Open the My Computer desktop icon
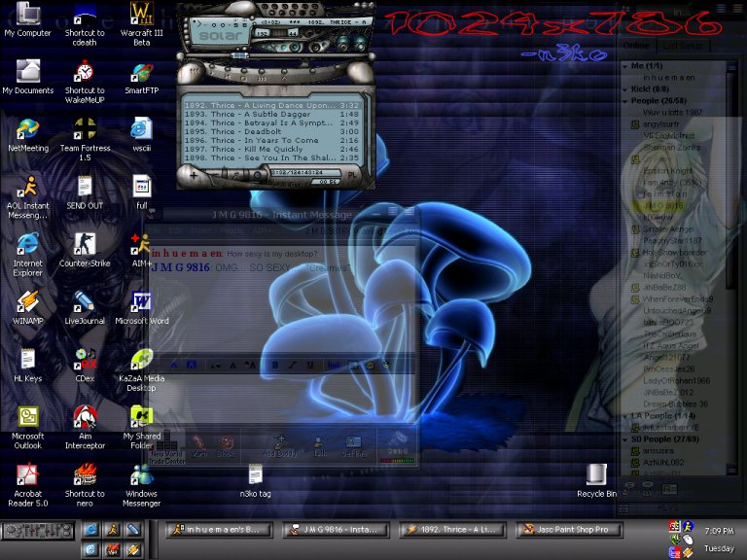 click(27, 19)
